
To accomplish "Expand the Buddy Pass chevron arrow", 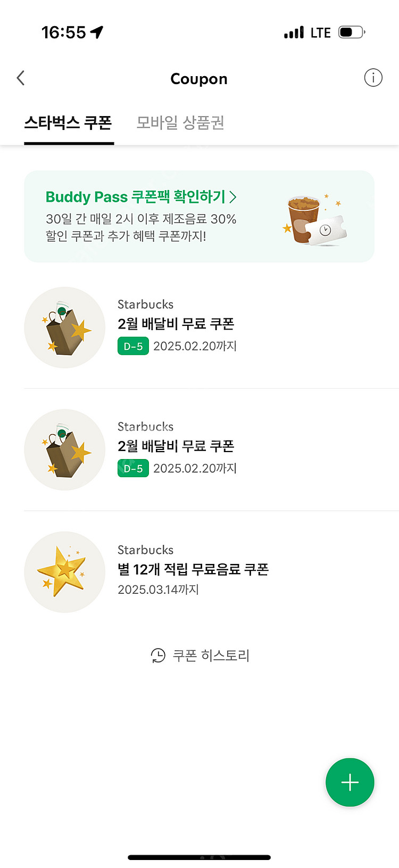I will (233, 197).
